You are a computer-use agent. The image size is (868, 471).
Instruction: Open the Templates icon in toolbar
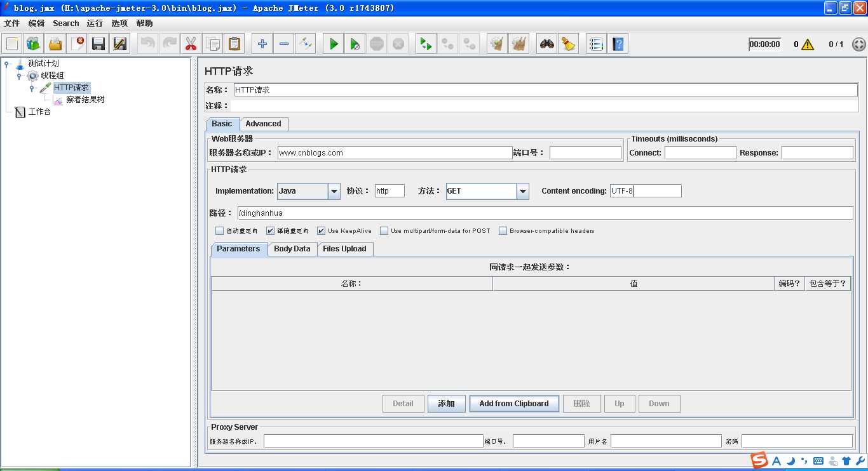(34, 44)
